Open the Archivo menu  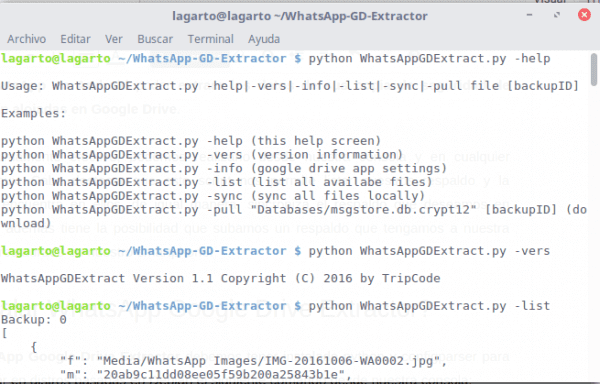click(26, 39)
